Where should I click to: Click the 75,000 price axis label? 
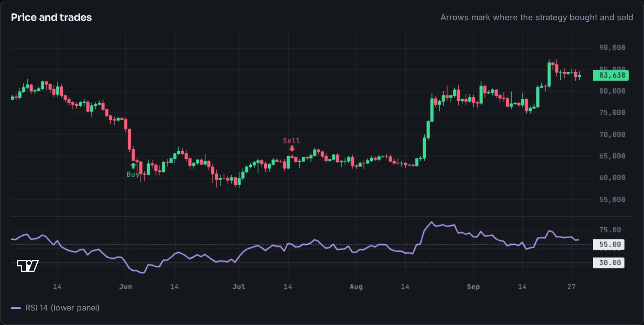612,113
